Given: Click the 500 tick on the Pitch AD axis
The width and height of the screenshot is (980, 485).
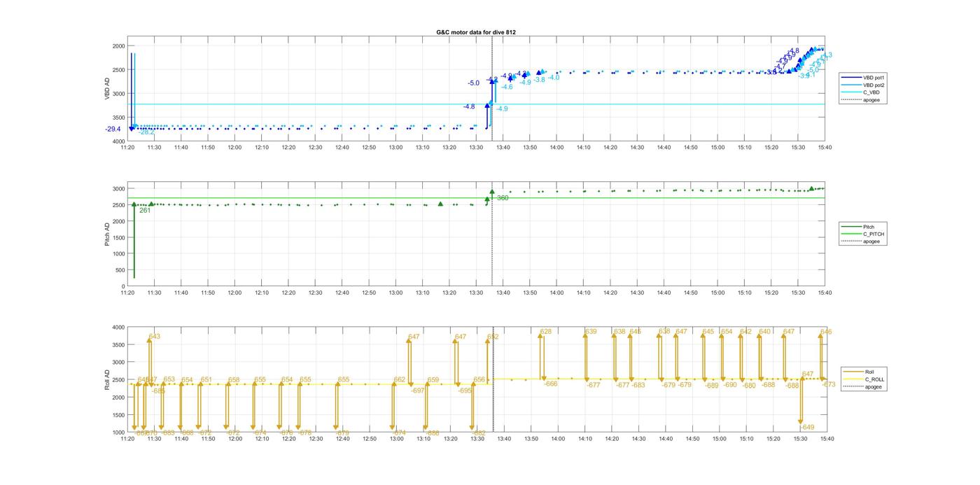Looking at the screenshot, I should pos(120,270).
